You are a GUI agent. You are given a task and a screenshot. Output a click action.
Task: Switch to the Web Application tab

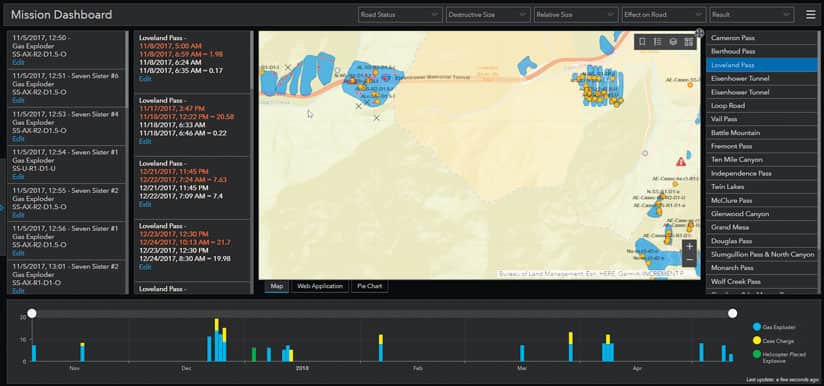(320, 286)
